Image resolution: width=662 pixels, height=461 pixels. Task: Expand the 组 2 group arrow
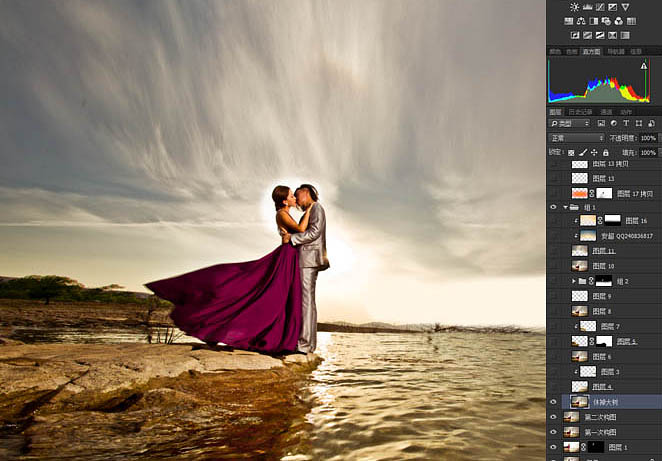click(x=574, y=281)
